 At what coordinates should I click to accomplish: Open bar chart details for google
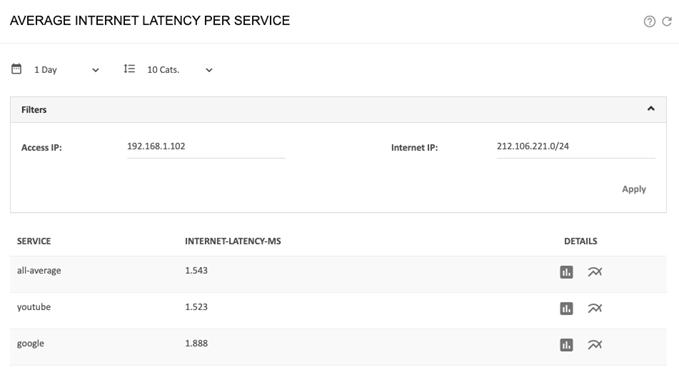(x=566, y=345)
